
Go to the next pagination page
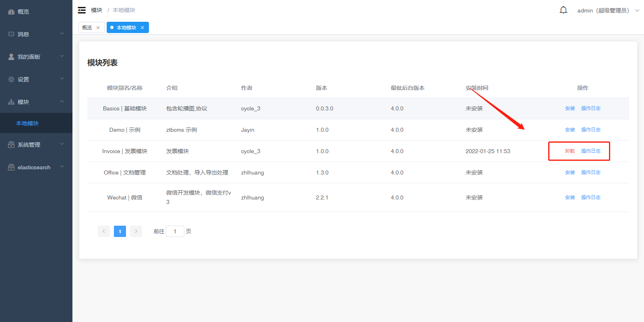[136, 231]
